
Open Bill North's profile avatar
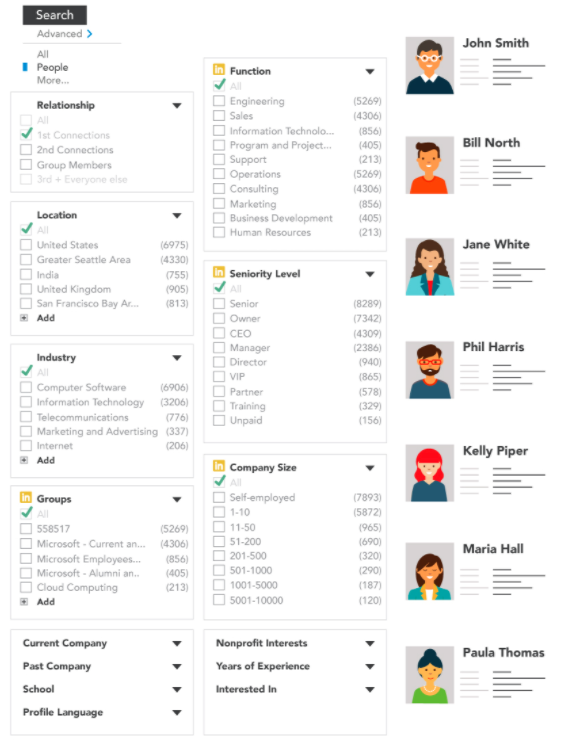tap(429, 165)
